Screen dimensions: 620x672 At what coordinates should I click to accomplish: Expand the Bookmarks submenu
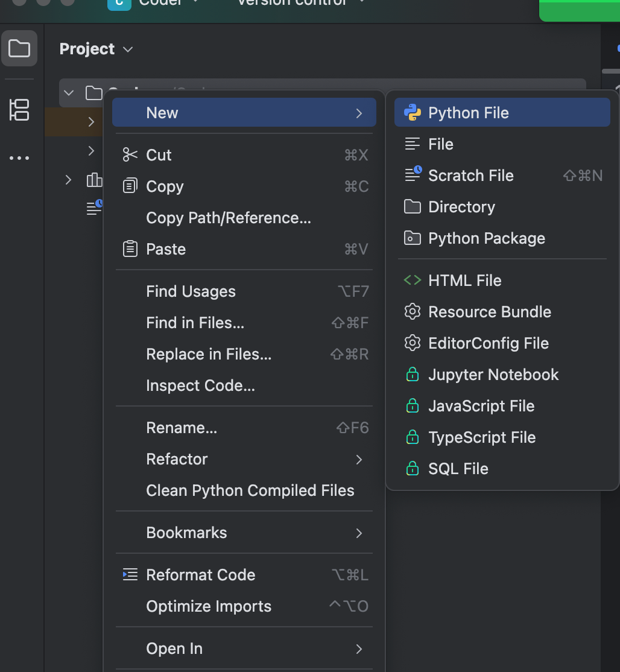coord(244,533)
